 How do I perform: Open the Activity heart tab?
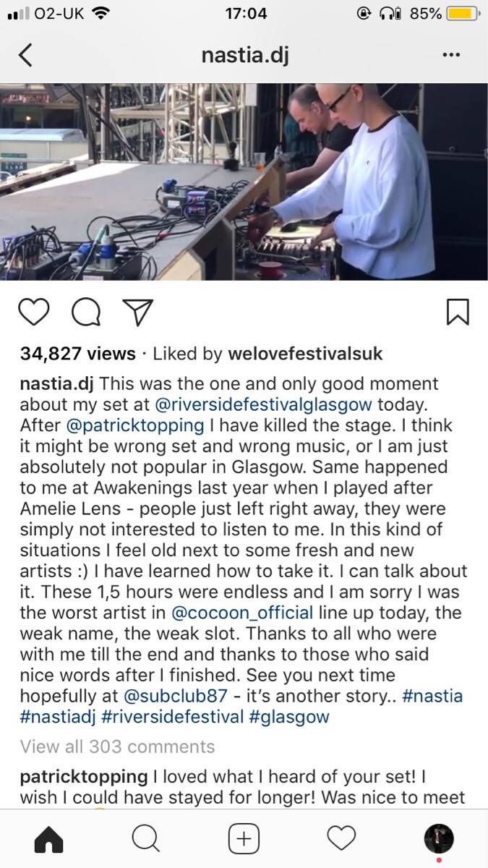(341, 839)
